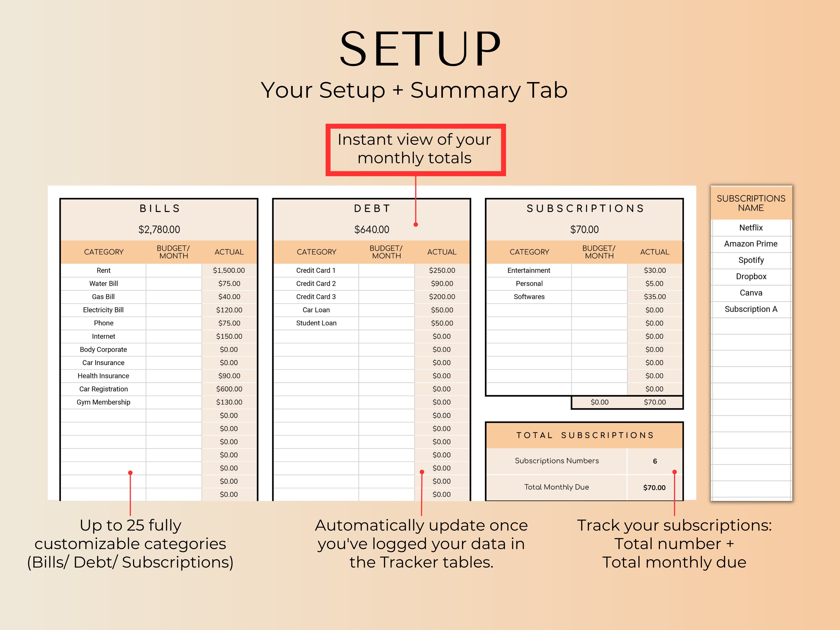Select the Phone category cell in Bills
The image size is (840, 630).
pyautogui.click(x=103, y=323)
